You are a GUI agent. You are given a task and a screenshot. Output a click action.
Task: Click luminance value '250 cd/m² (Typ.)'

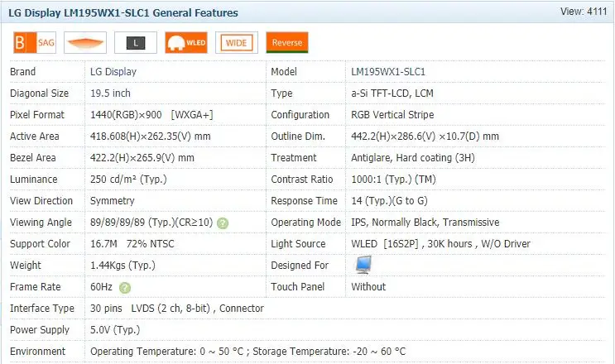pyautogui.click(x=128, y=180)
